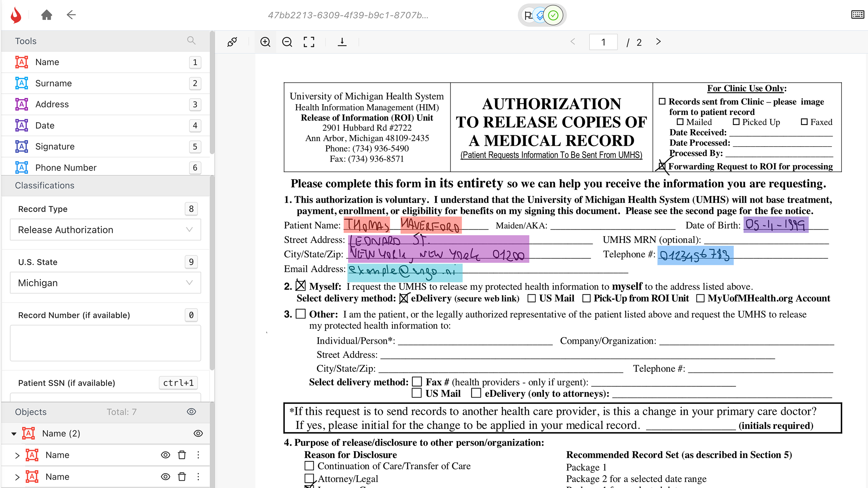Click the page number field

coord(603,42)
